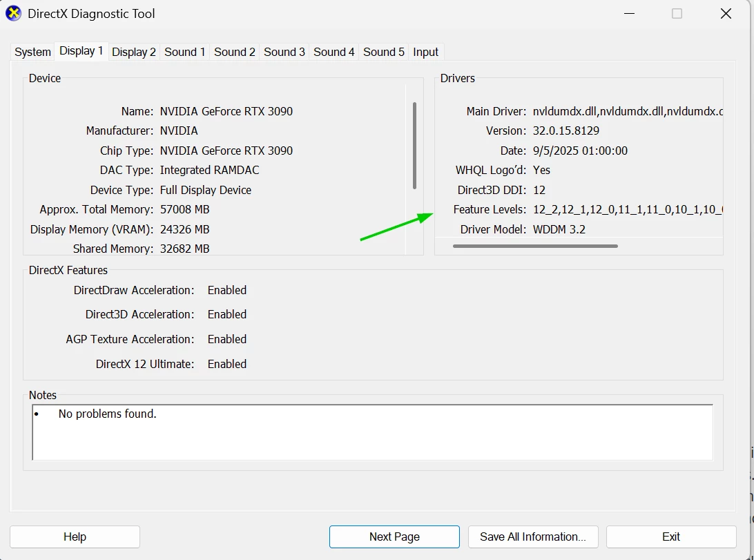754x560 pixels.
Task: Click the 'Display Memory (VRAM):' label
Action: 92,229
